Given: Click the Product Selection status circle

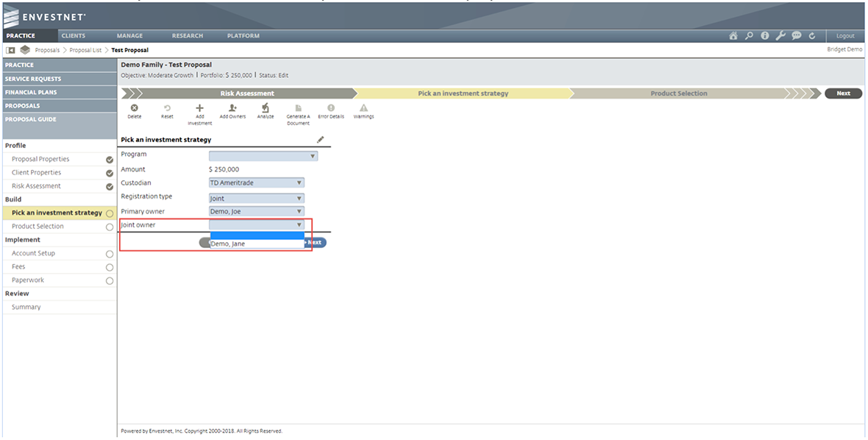Looking at the screenshot, I should pos(110,227).
